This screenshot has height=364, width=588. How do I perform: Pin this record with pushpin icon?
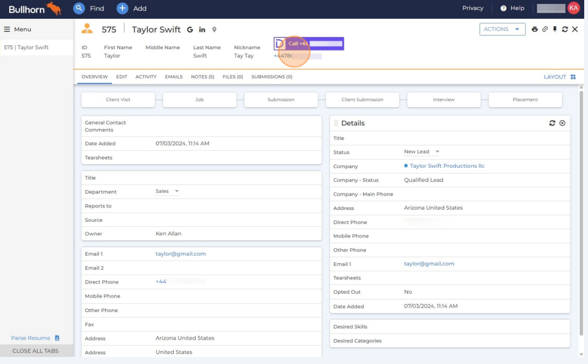(x=554, y=29)
